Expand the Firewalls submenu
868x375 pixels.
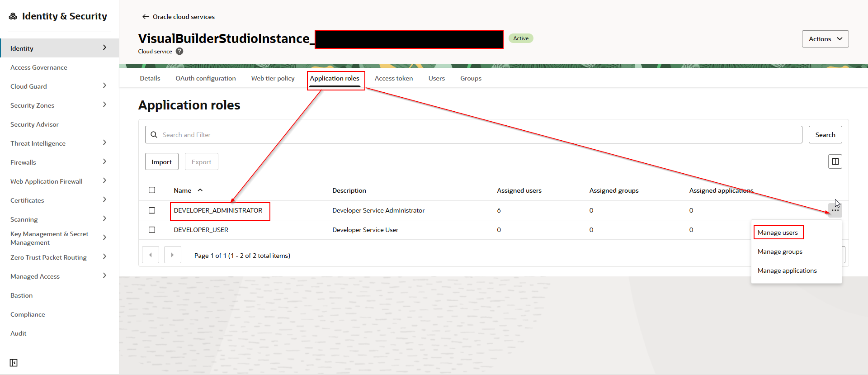point(104,161)
